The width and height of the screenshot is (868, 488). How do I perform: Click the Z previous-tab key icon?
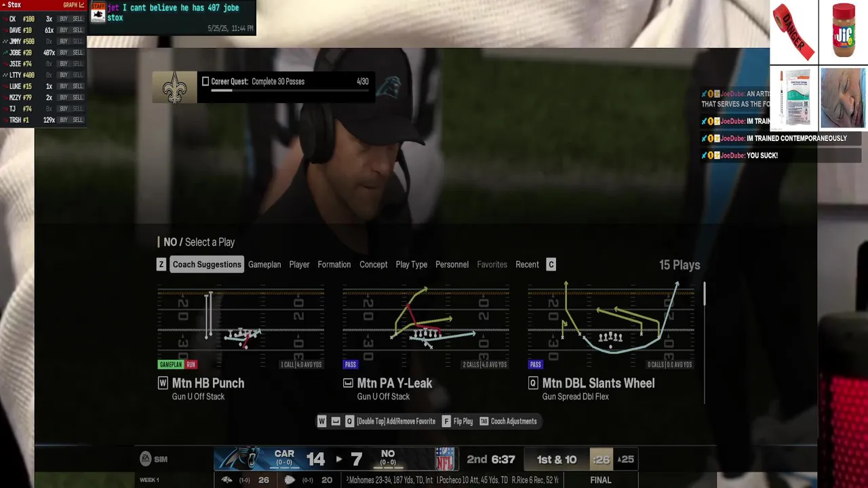(161, 264)
